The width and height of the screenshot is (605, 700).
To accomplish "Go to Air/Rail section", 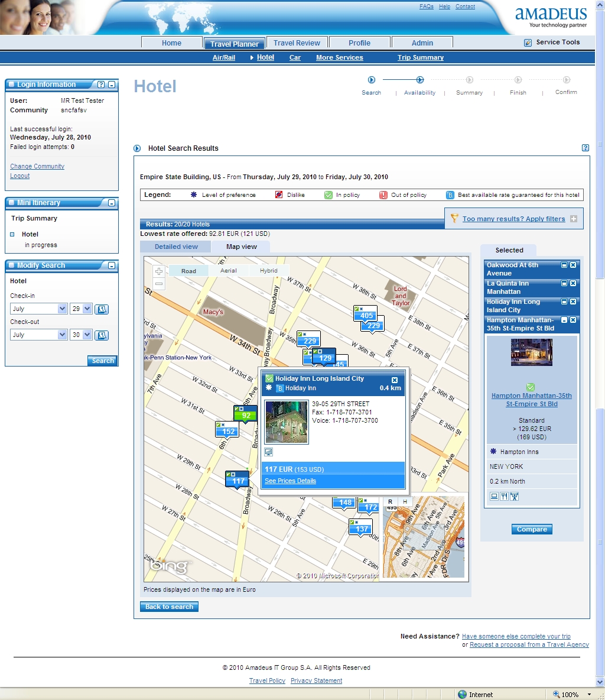I will (x=223, y=57).
